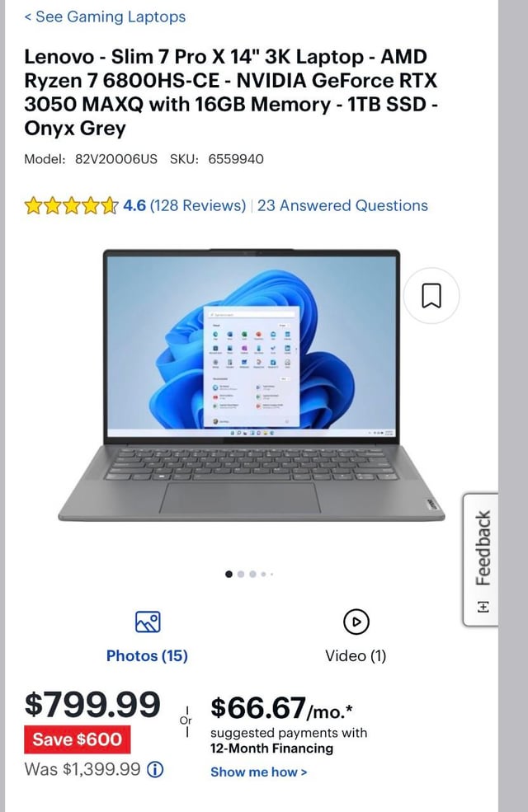Click the Save $600 red badge
This screenshot has width=528, height=812.
(x=78, y=739)
